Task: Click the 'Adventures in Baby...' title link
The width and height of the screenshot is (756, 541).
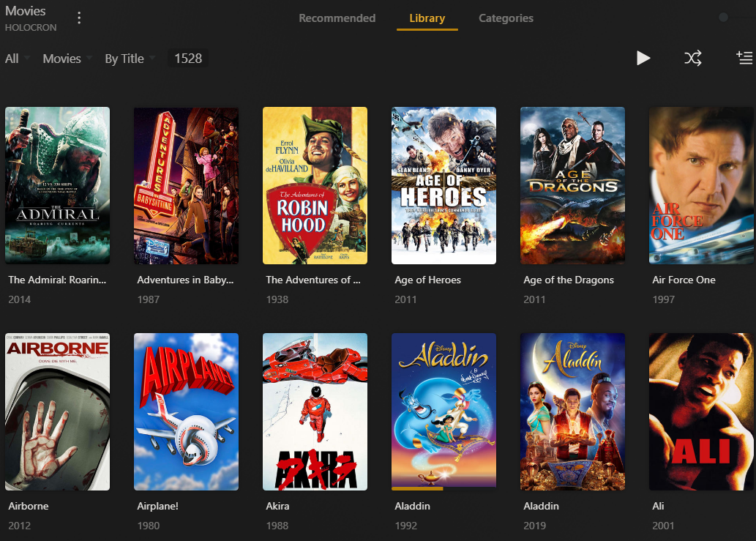Action: click(185, 280)
